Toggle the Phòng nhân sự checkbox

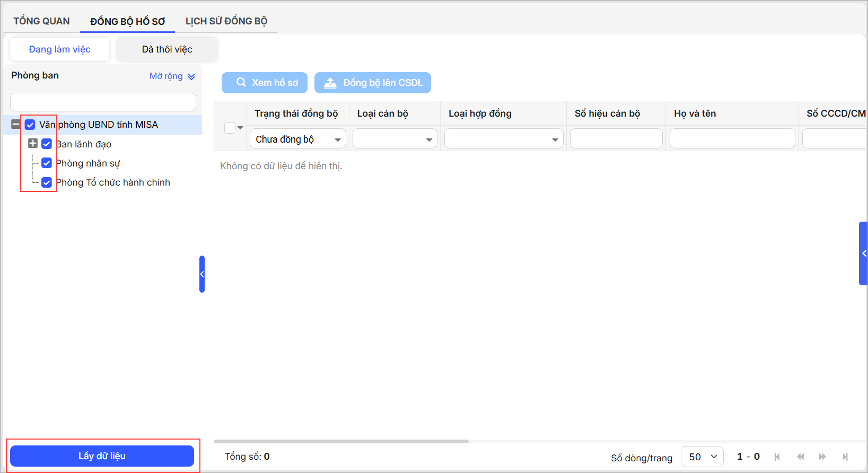(x=47, y=163)
